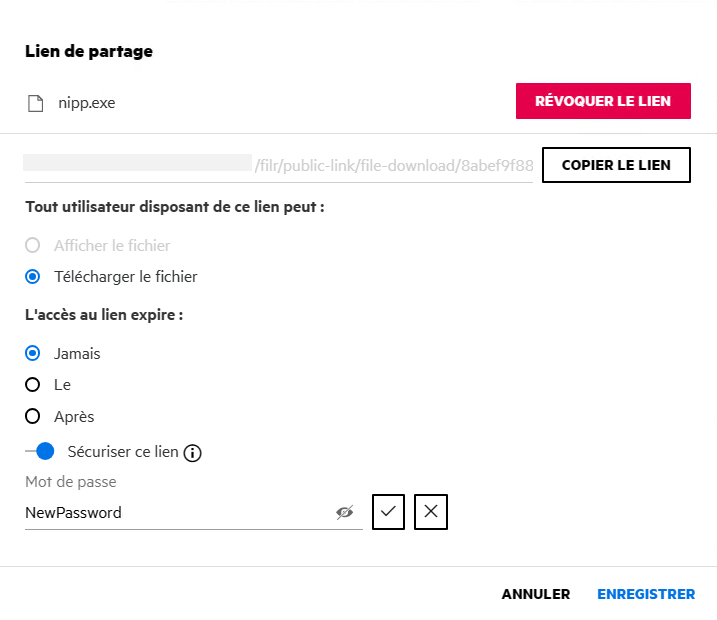The height and width of the screenshot is (620, 717).
Task: Confirm password with the checkmark icon
Action: click(389, 512)
